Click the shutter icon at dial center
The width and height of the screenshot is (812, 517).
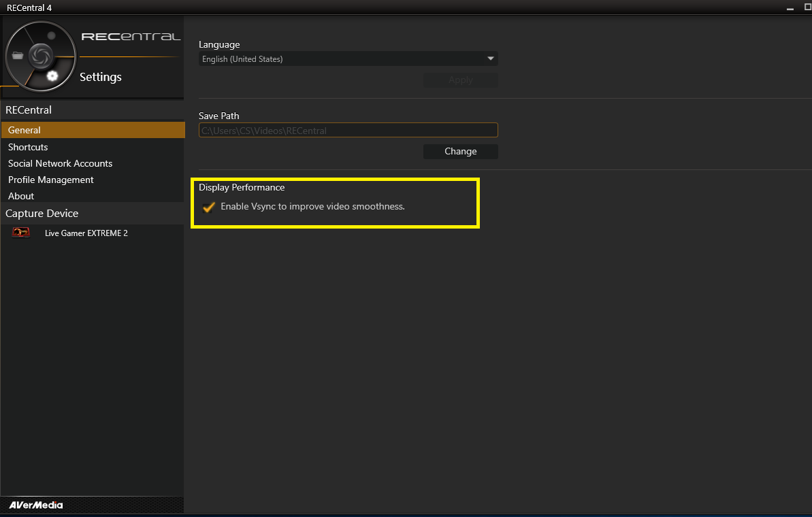pos(40,56)
